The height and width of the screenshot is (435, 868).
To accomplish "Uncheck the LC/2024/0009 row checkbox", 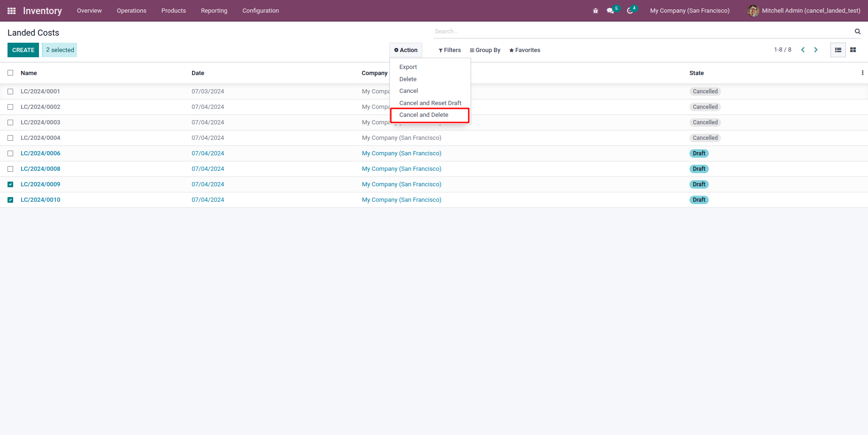I will point(10,184).
